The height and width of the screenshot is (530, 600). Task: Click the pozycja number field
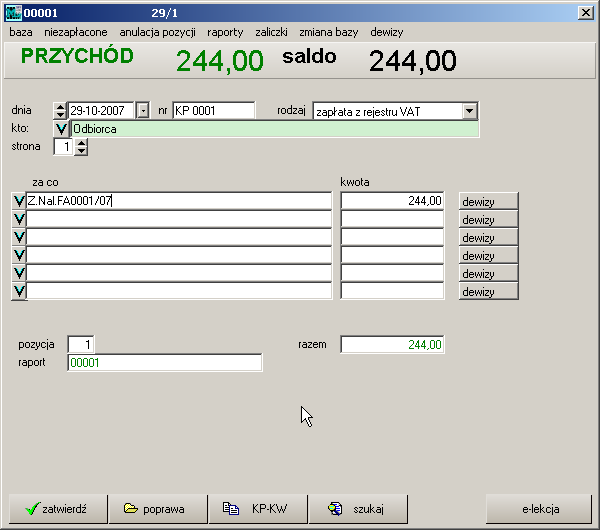pyautogui.click(x=81, y=344)
